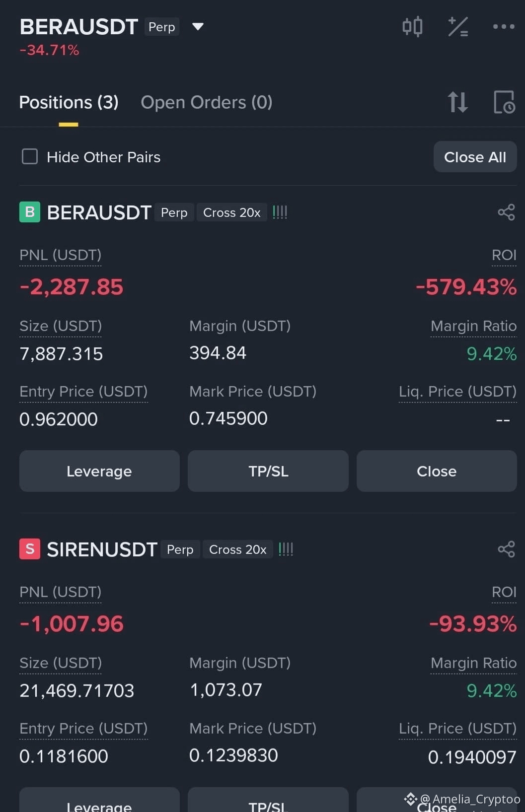Open the three-dot more options menu

504,26
